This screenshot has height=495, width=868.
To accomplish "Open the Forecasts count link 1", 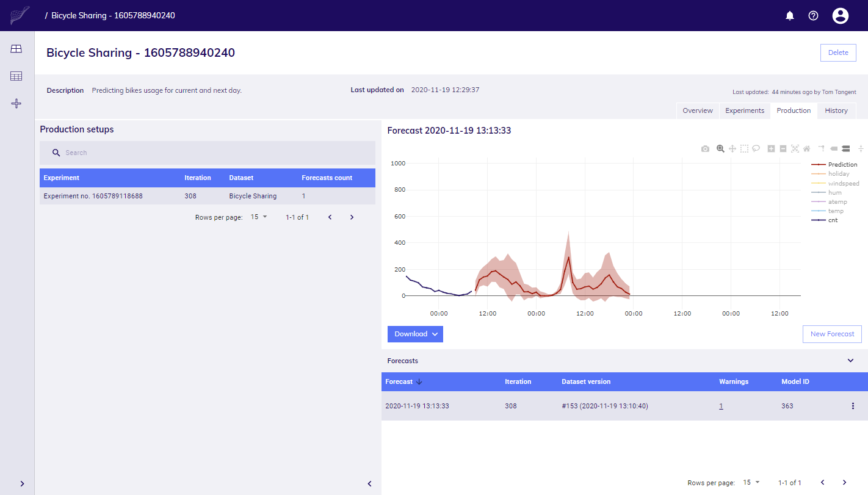I will [x=304, y=196].
